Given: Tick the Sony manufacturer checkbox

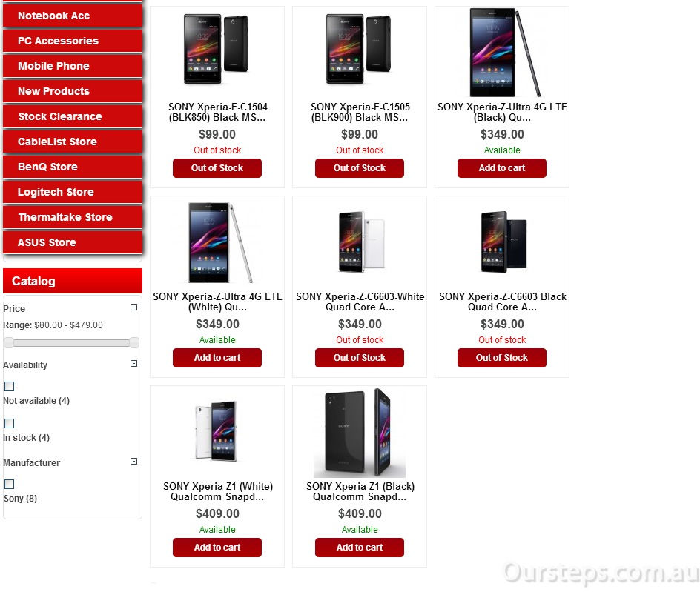Looking at the screenshot, I should (10, 484).
